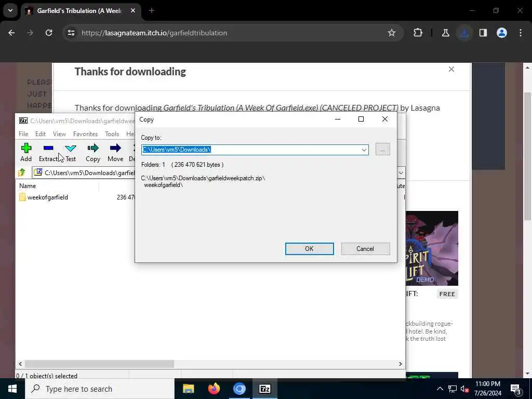532x399 pixels.
Task: Close the Thanks for downloading popup
Action: click(451, 69)
